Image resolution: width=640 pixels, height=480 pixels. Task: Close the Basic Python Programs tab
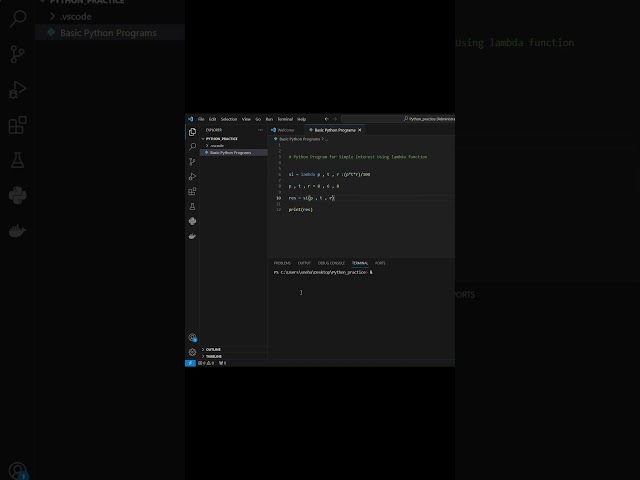tap(360, 130)
